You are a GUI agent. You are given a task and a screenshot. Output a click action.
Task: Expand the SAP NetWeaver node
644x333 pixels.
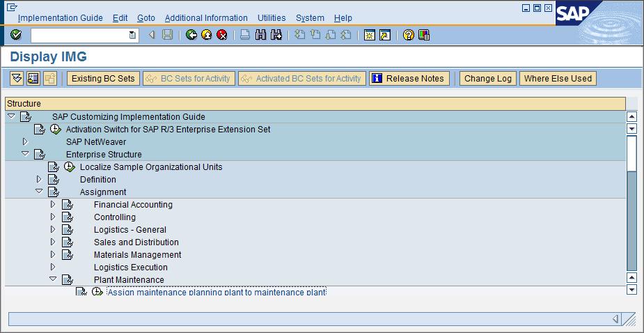[25, 142]
